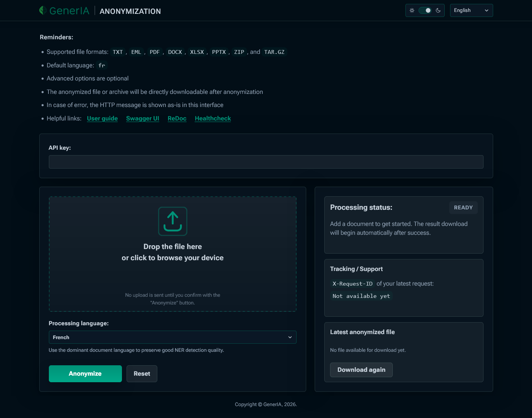Click the TAR.GZ format tag
The height and width of the screenshot is (418, 532).
(x=274, y=52)
